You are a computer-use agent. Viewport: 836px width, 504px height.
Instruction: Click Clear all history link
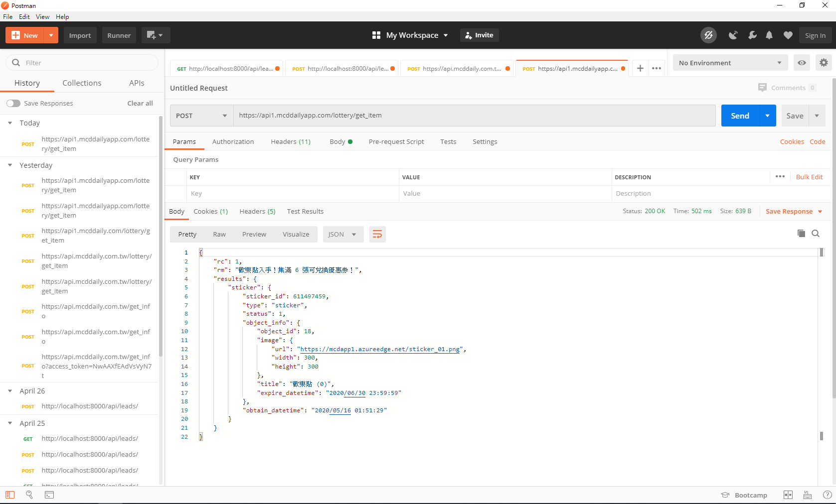pyautogui.click(x=140, y=103)
